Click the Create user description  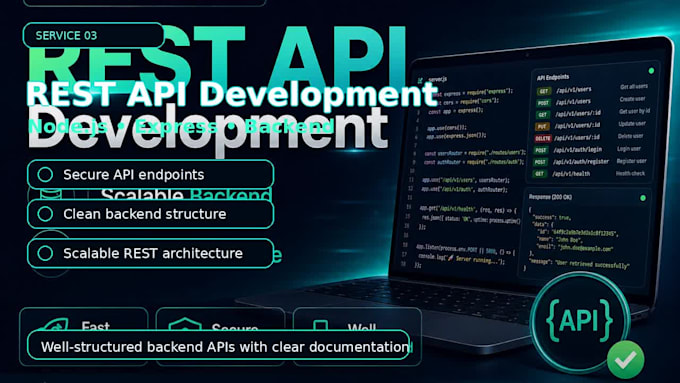click(x=632, y=99)
